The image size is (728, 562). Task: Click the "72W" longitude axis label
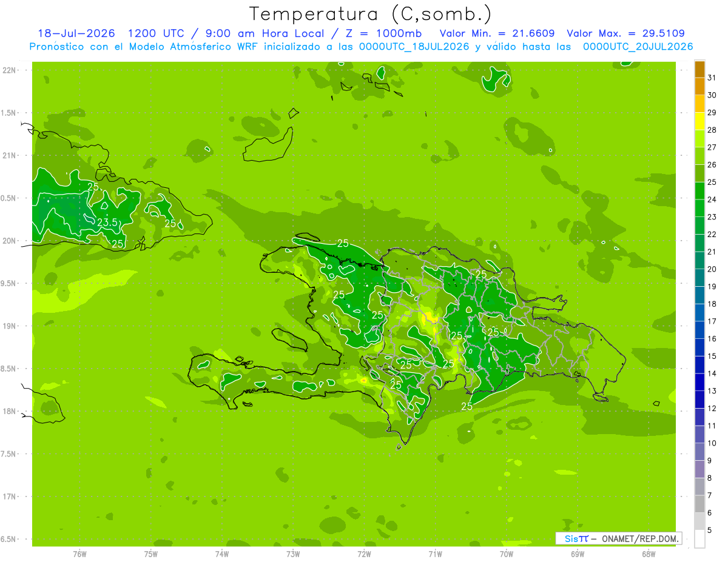[364, 554]
